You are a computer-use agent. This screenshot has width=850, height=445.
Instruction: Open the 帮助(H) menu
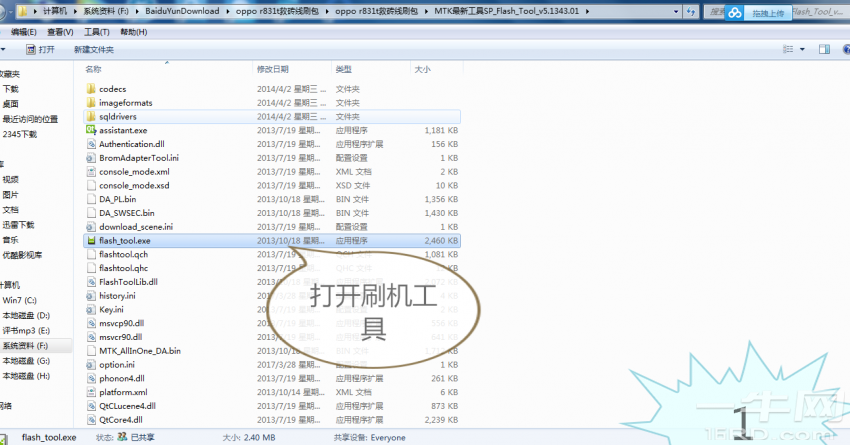click(135, 31)
